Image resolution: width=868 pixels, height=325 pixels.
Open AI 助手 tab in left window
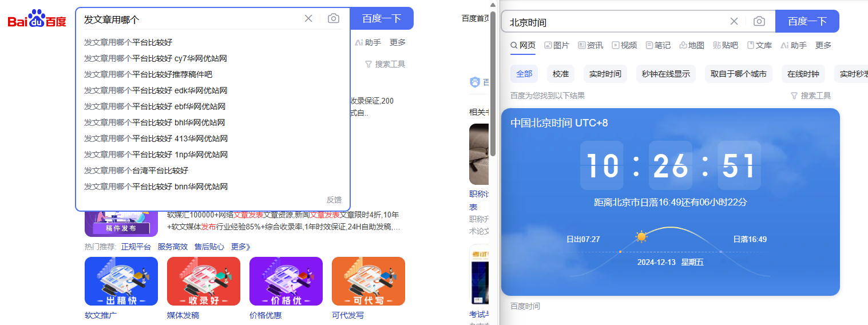tap(368, 42)
